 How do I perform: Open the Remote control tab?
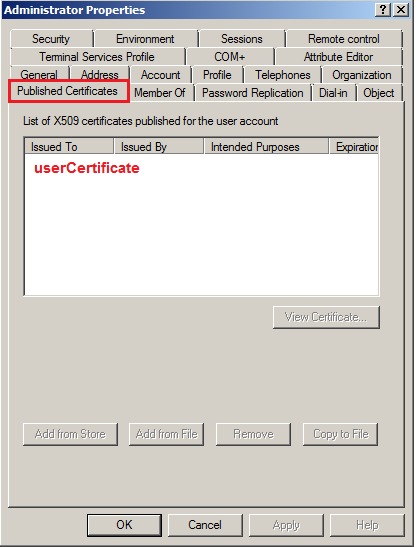point(344,39)
